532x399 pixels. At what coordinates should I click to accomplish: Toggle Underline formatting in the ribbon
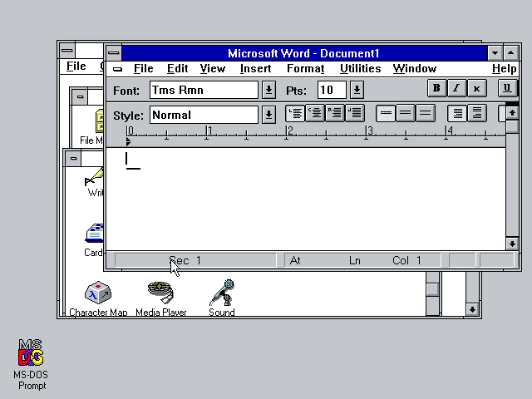(507, 88)
